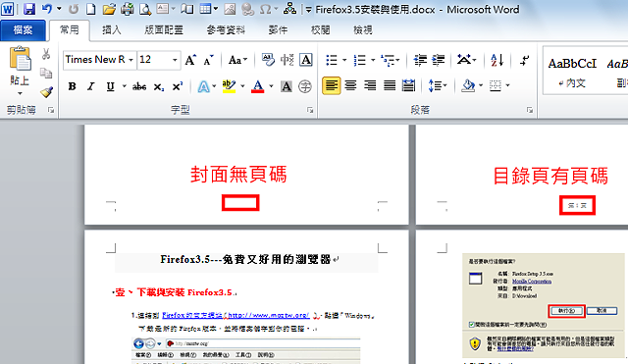Open the mozTW hyperlink in the document
This screenshot has height=364, width=628.
tap(235, 316)
